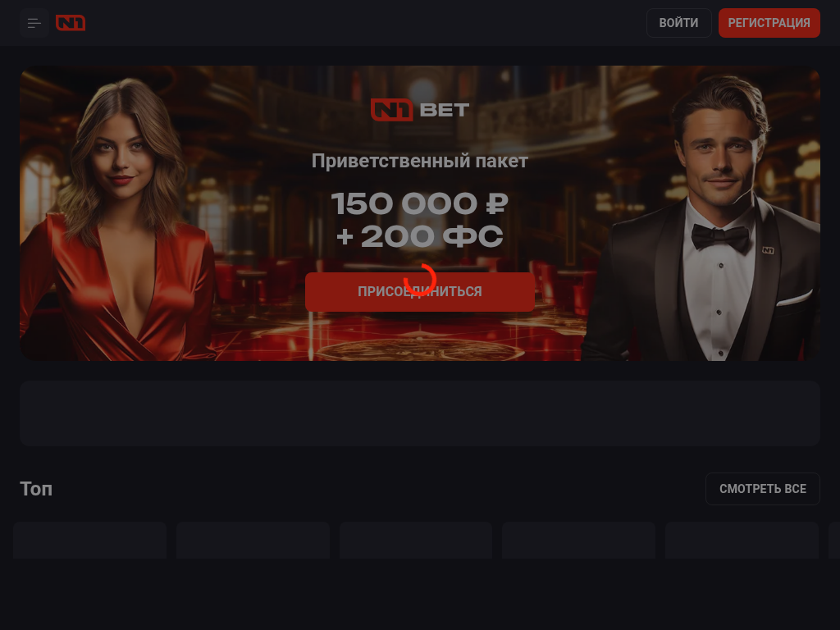Click the Топ section heading
The image size is (840, 630).
click(36, 489)
